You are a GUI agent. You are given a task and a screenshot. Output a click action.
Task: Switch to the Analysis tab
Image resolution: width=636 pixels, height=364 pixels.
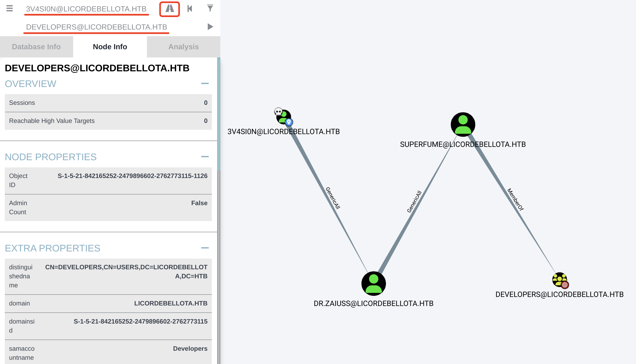[183, 47]
